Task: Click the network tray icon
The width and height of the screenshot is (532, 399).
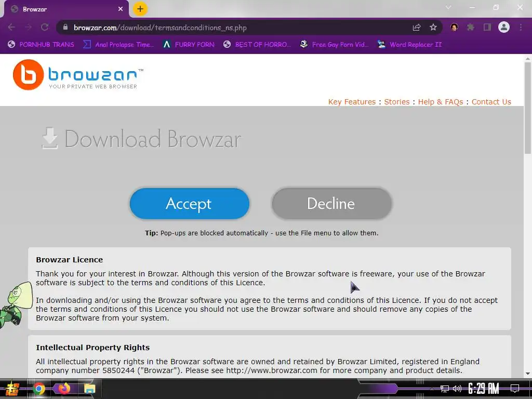Action: click(445, 389)
